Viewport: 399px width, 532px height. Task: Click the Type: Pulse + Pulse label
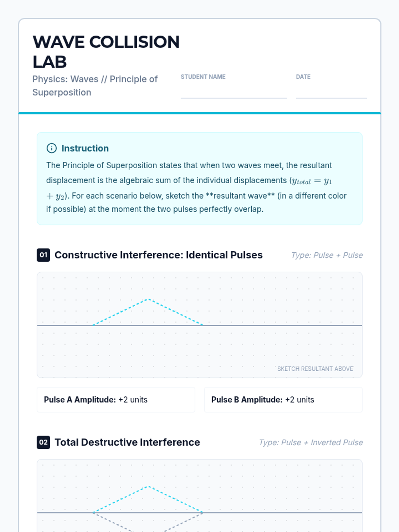click(327, 255)
